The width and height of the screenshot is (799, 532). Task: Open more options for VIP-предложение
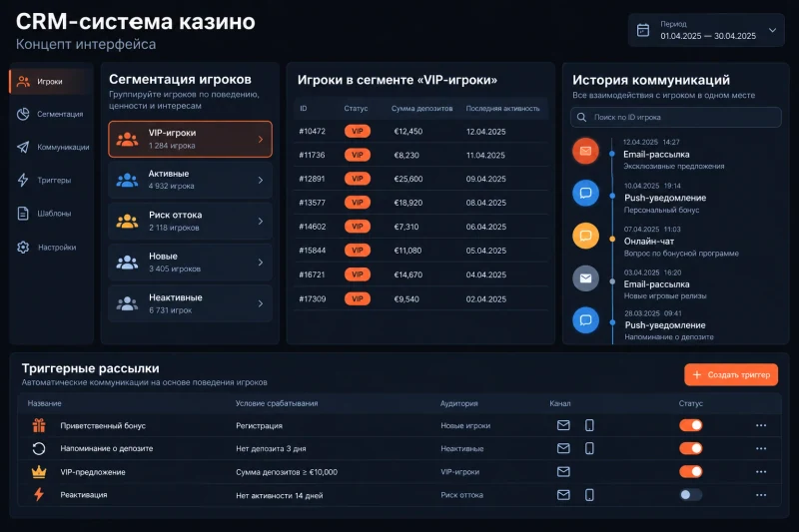click(x=761, y=472)
